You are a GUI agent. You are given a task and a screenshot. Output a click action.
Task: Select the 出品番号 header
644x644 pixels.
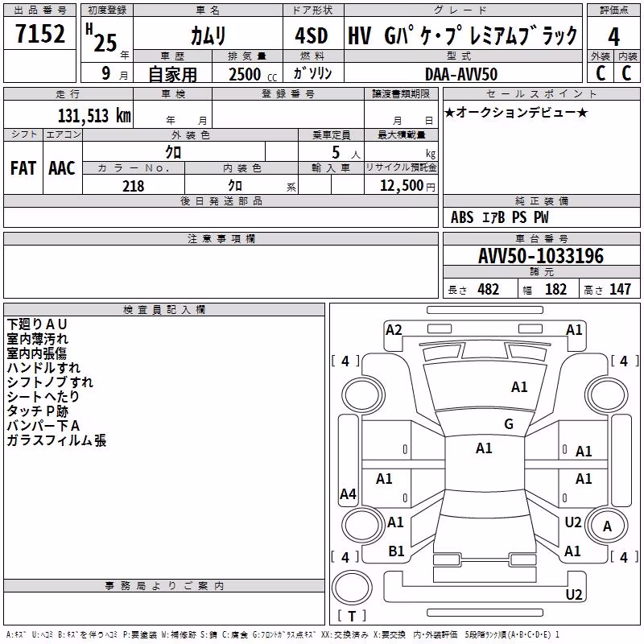tap(40, 10)
